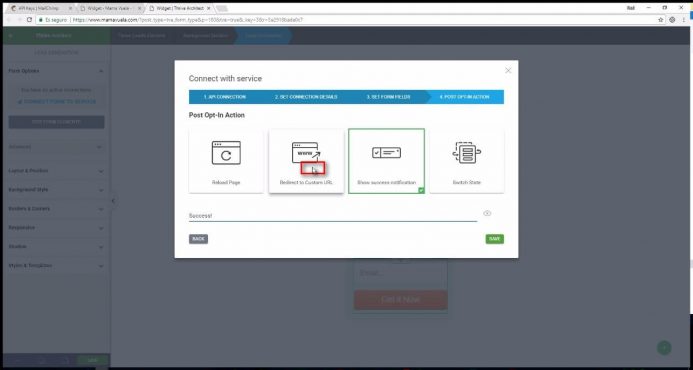Click the green round button at bottom right
The height and width of the screenshot is (370, 693).
click(664, 347)
